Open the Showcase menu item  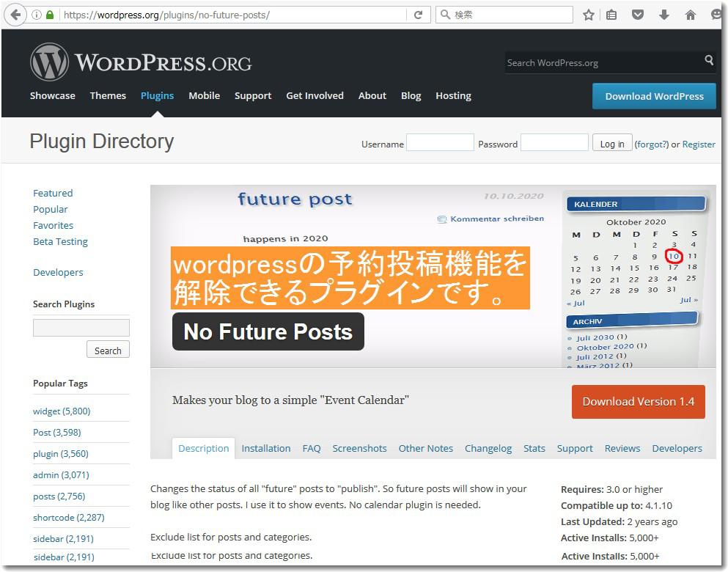53,95
